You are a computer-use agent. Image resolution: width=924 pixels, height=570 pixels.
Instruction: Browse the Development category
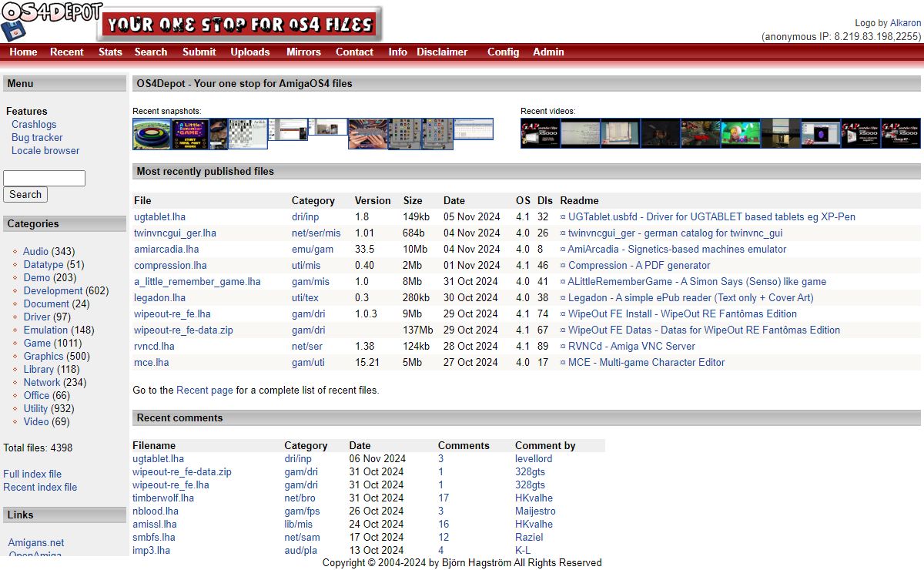(53, 290)
